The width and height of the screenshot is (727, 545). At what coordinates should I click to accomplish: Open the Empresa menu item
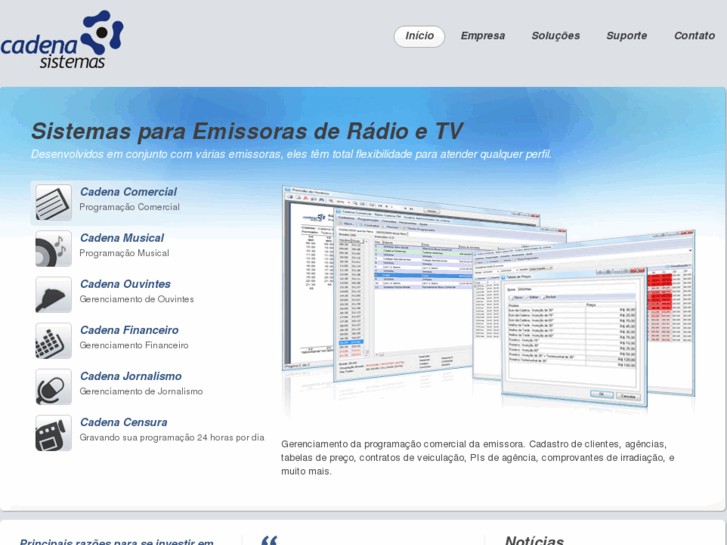tap(483, 36)
